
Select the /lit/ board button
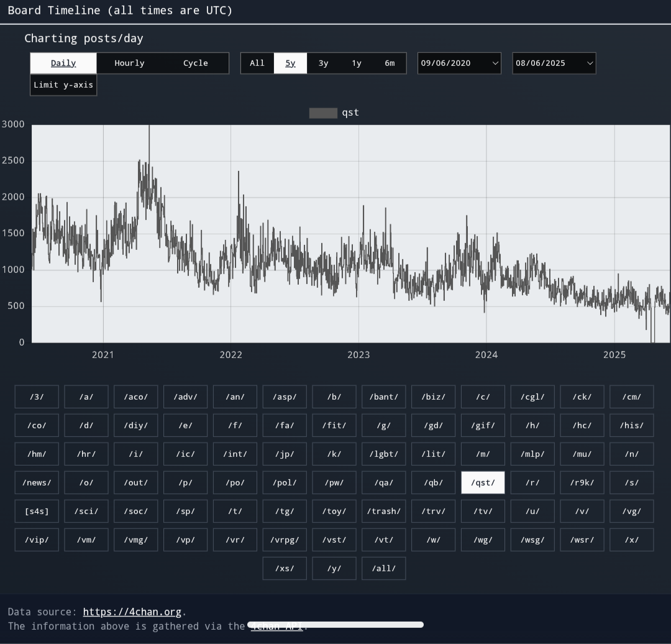point(434,454)
